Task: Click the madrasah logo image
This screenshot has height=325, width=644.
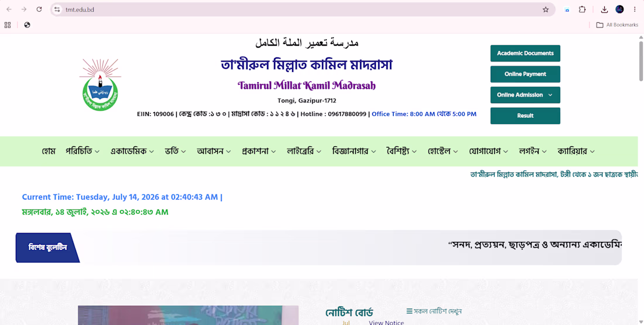Action: pos(100,84)
